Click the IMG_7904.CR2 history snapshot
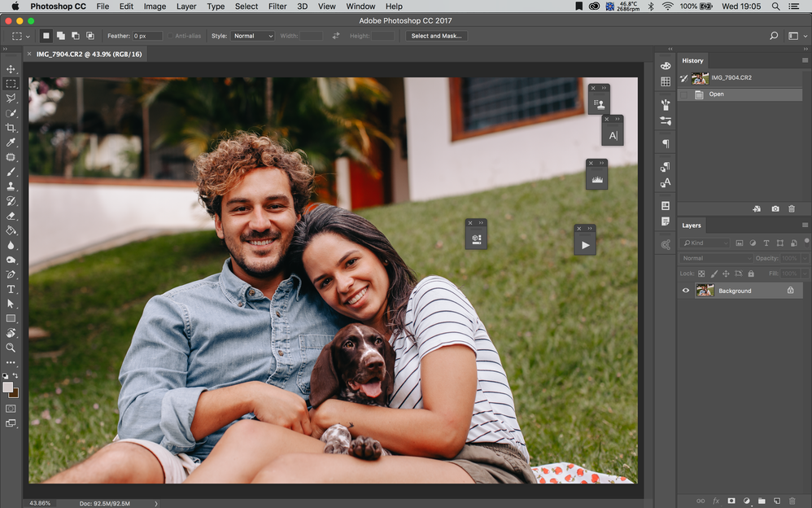The height and width of the screenshot is (508, 812). point(740,78)
